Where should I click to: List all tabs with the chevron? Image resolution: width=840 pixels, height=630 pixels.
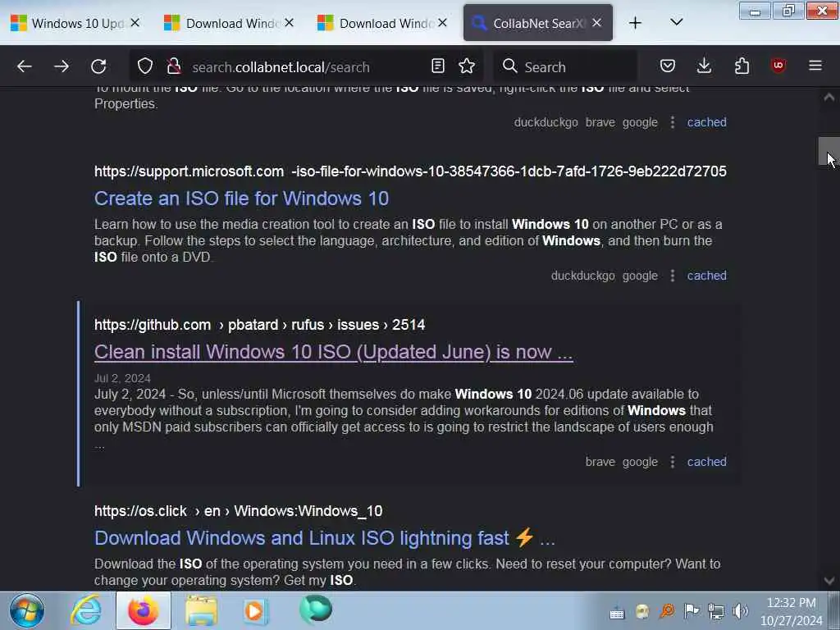pos(677,22)
